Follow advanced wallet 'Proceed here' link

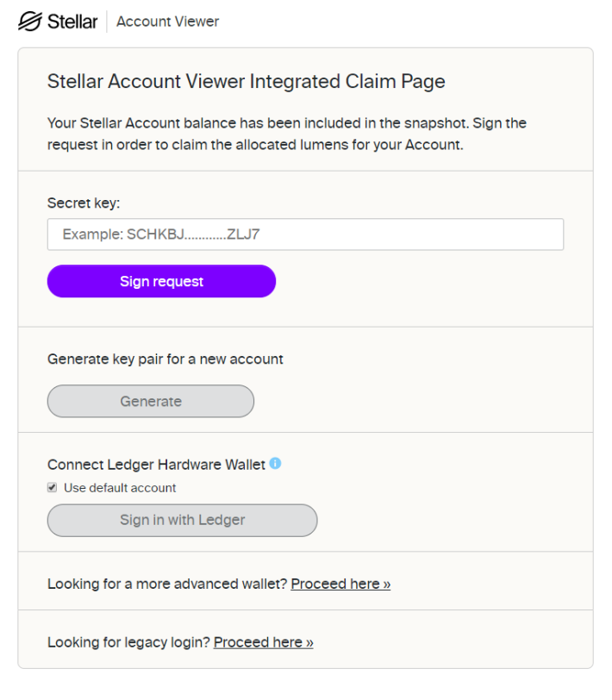tap(340, 584)
